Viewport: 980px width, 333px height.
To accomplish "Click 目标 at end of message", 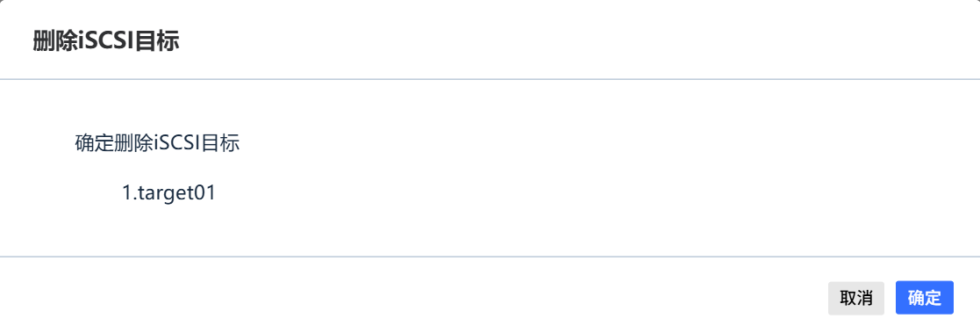I will coord(220,142).
